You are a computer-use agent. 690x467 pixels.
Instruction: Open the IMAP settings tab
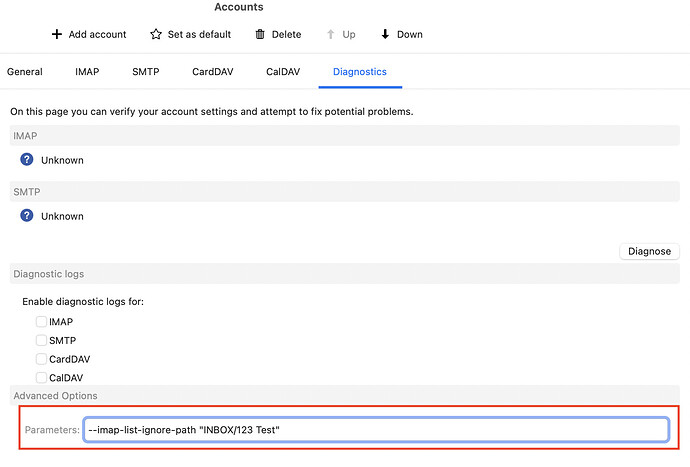(87, 72)
